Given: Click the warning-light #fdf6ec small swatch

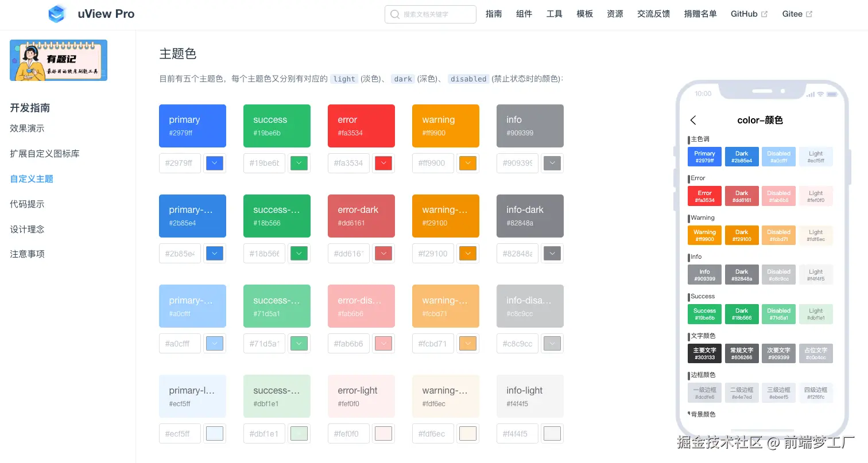Looking at the screenshot, I should pyautogui.click(x=468, y=434).
